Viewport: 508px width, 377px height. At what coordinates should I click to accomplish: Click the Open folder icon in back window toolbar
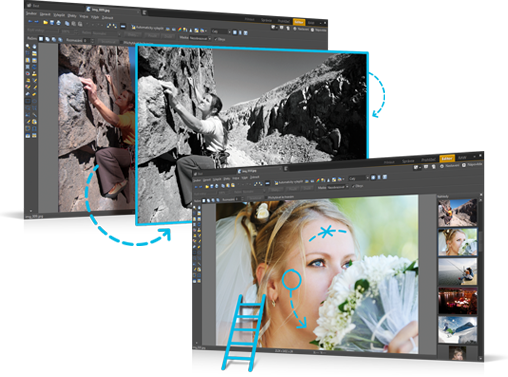(45, 22)
